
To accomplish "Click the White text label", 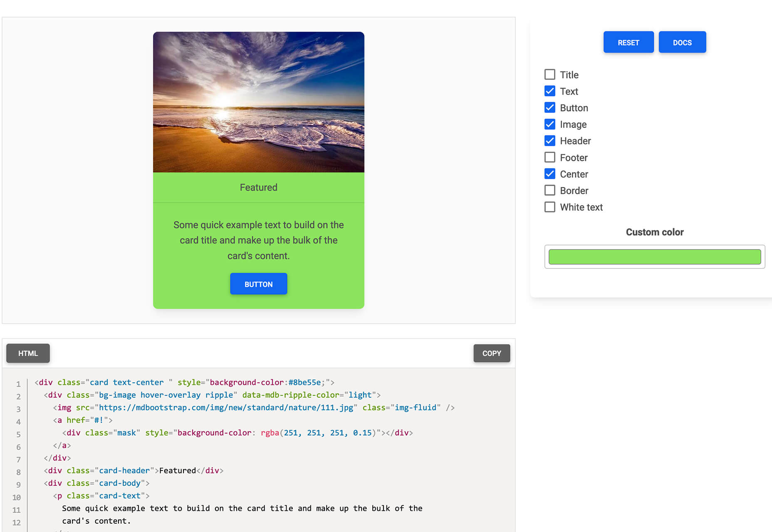I will pyautogui.click(x=581, y=207).
